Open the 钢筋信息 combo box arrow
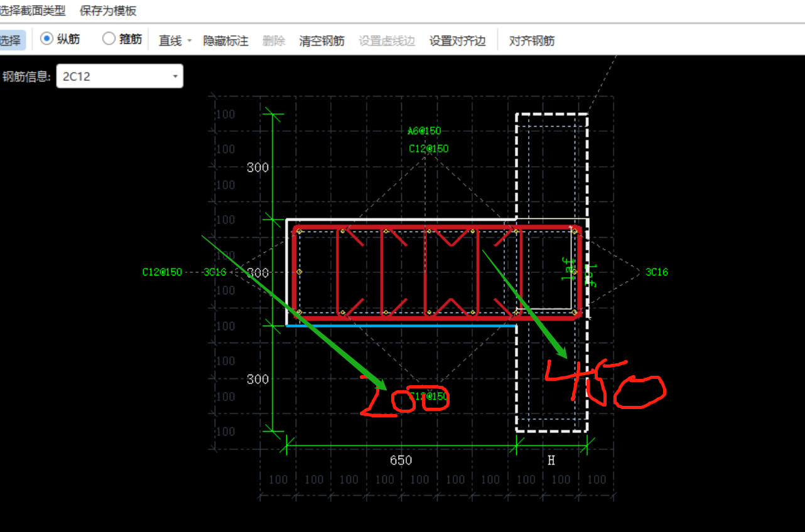805x532 pixels. click(175, 77)
